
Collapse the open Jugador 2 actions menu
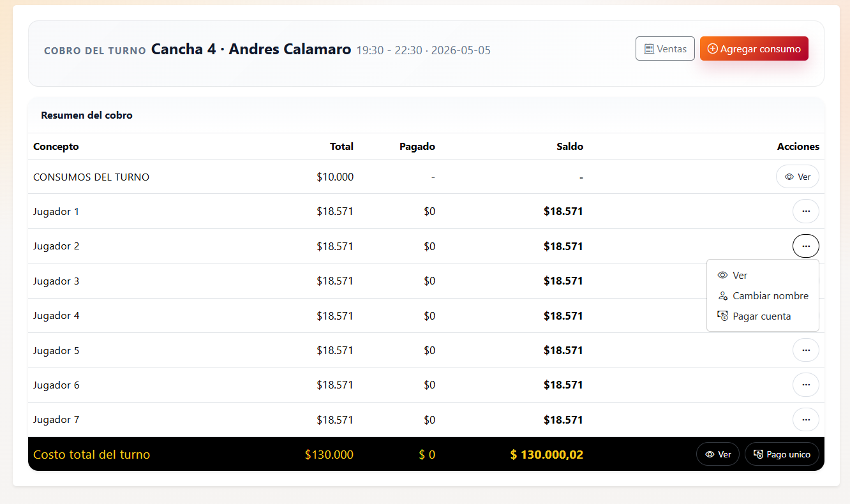coord(806,246)
